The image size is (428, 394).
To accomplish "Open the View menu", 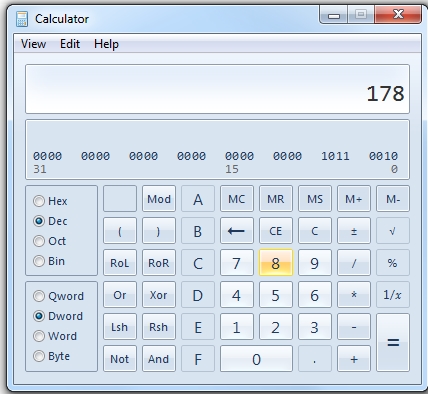I will pyautogui.click(x=33, y=44).
